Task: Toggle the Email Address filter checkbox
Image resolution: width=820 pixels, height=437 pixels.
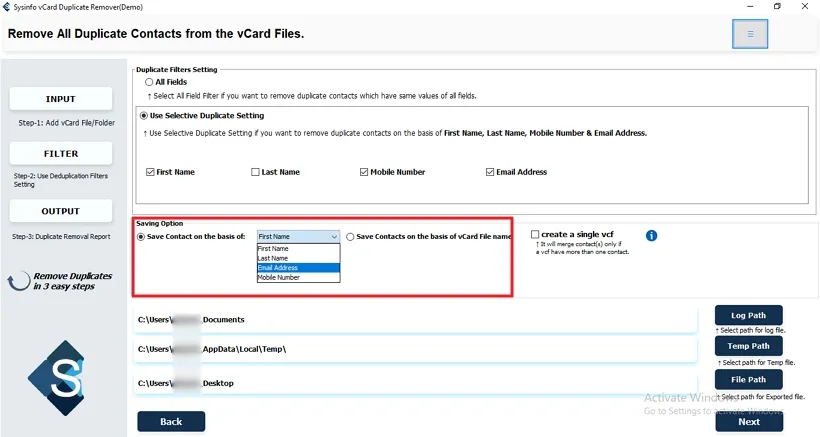Action: (490, 172)
